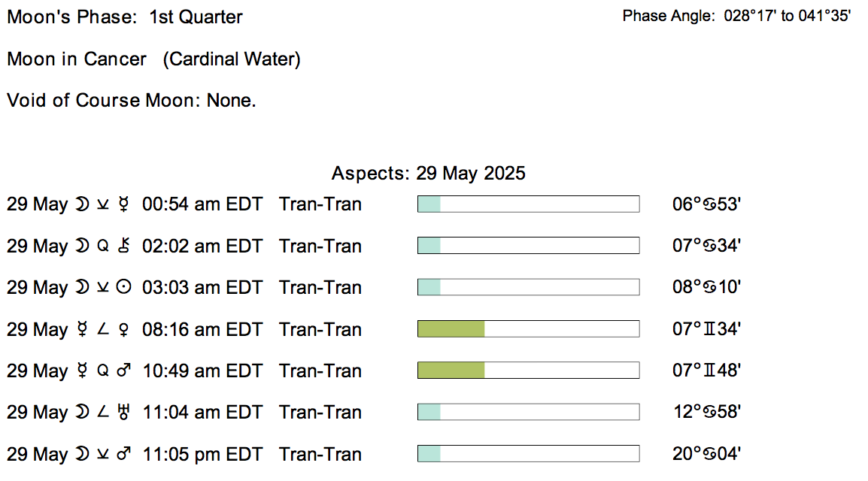868x481 pixels.
Task: Click the Phase Angle range text
Action: coord(736,16)
